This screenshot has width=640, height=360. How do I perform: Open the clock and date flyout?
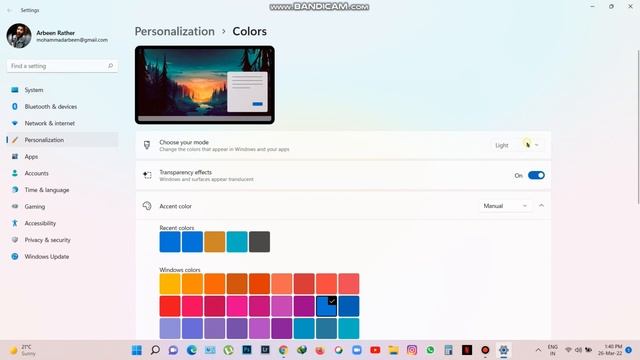pos(611,350)
